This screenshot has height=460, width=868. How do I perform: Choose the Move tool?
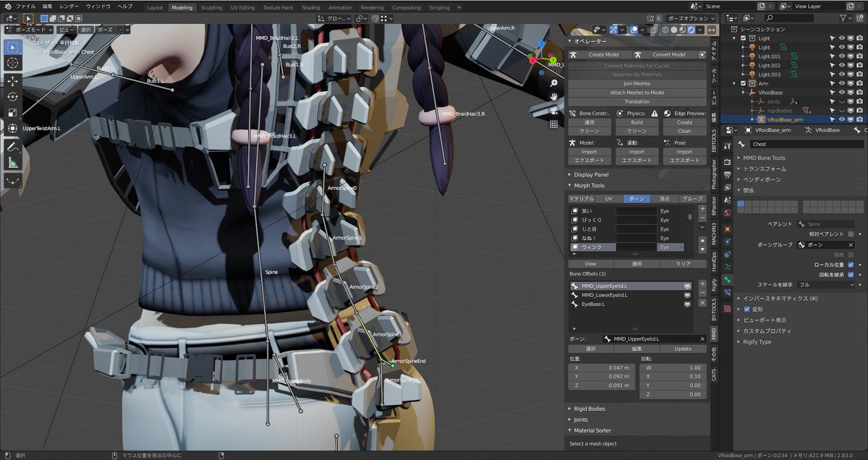pyautogui.click(x=13, y=80)
